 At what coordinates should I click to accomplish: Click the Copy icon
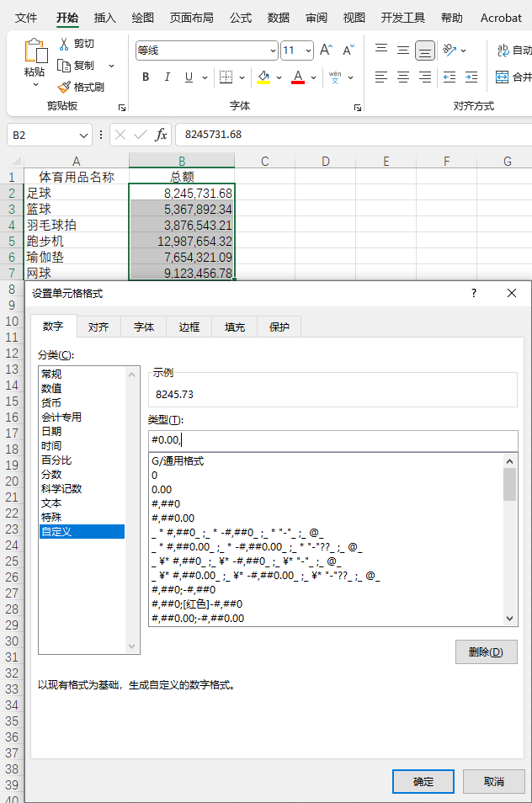point(64,66)
